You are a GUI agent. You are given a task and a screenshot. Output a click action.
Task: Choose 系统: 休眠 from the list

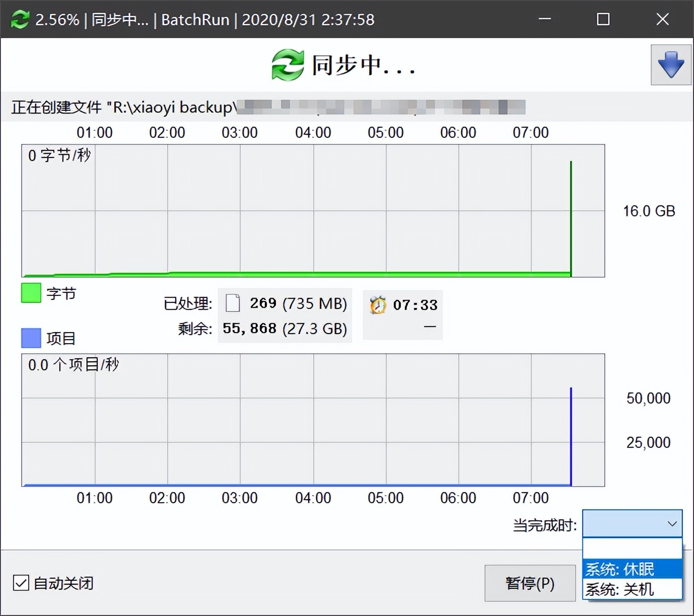[632, 569]
